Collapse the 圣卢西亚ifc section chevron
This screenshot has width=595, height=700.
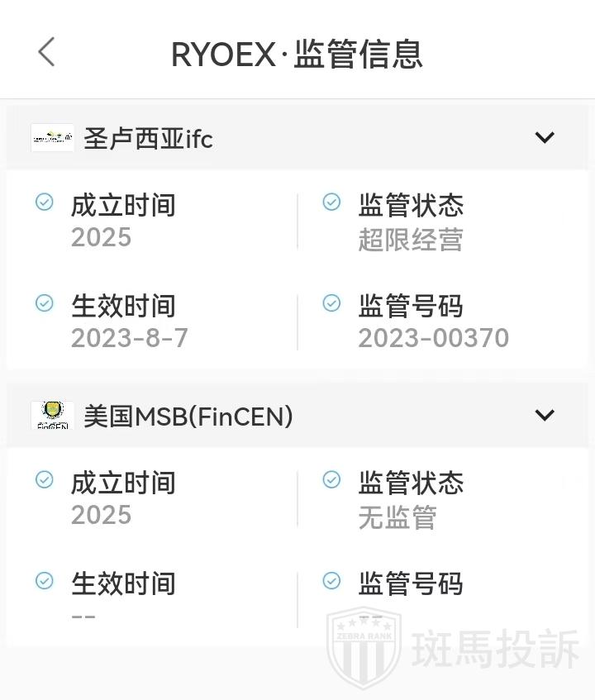(x=545, y=138)
